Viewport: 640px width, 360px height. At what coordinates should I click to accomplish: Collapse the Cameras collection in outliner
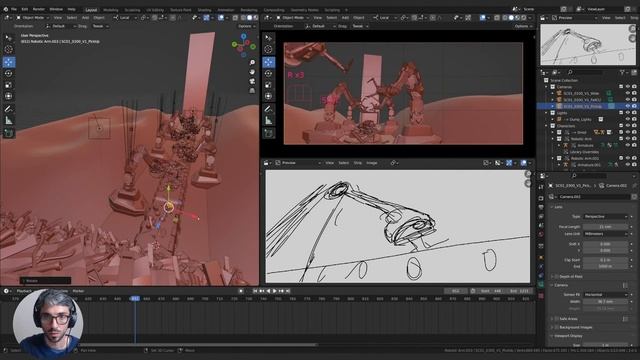coord(547,87)
